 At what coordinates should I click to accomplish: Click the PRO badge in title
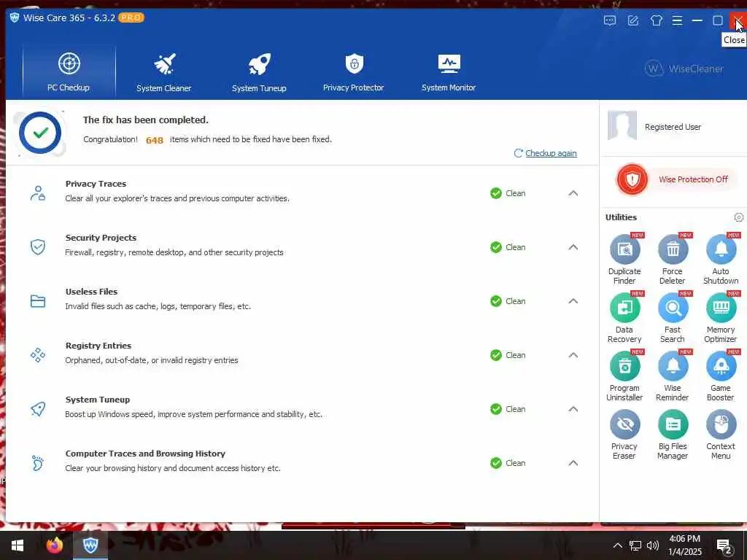point(131,17)
